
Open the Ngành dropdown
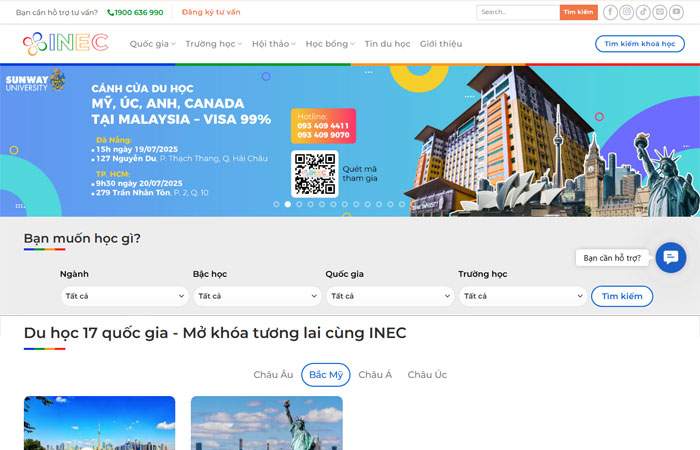click(125, 296)
